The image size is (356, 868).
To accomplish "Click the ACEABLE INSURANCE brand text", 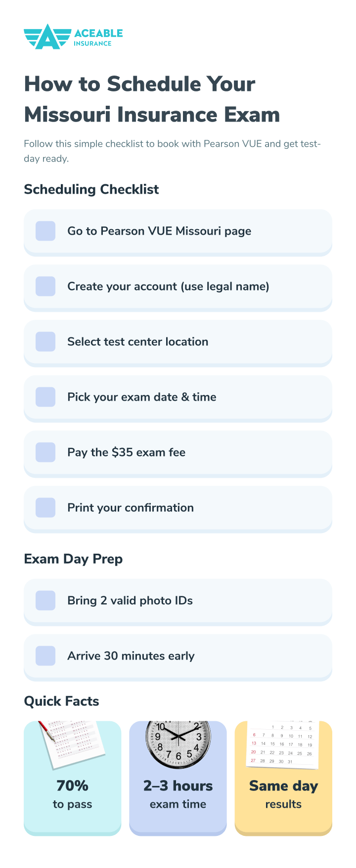I will [98, 38].
